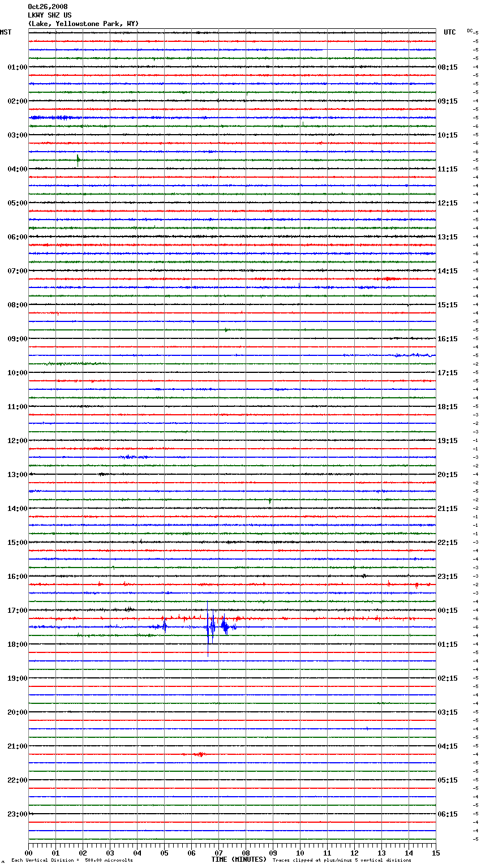Click the MST timezone label
The width and height of the screenshot is (481, 868).
pos(6,32)
